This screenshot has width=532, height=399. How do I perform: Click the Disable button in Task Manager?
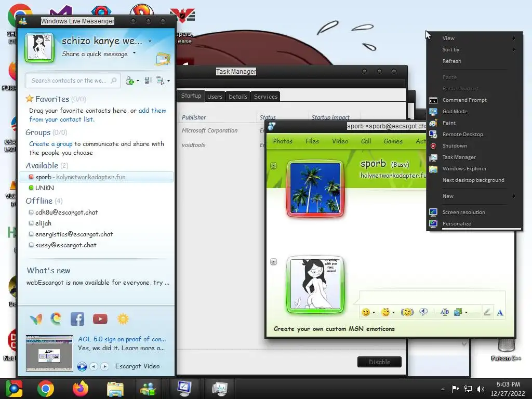pyautogui.click(x=379, y=362)
